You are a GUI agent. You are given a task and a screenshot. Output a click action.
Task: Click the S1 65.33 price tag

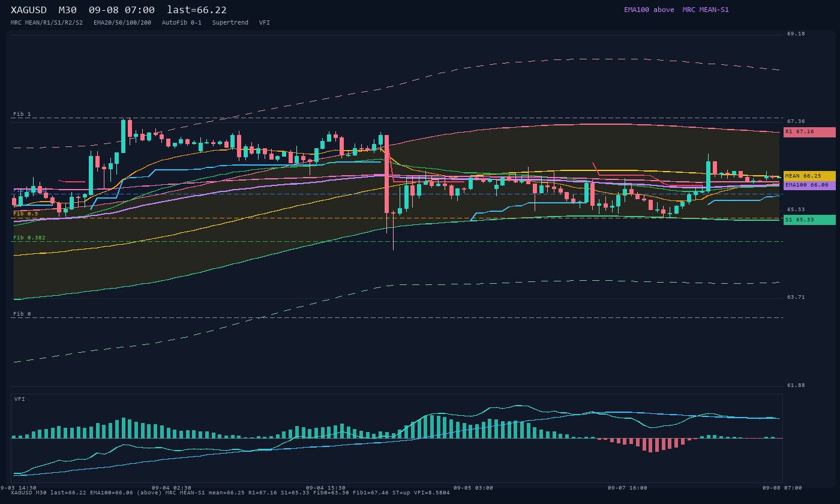click(809, 220)
